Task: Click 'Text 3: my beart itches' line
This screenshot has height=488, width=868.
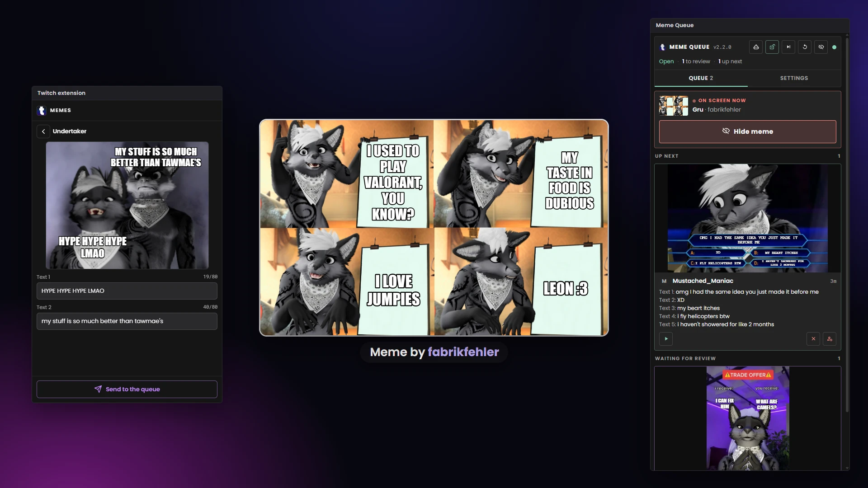Action: [x=689, y=308]
